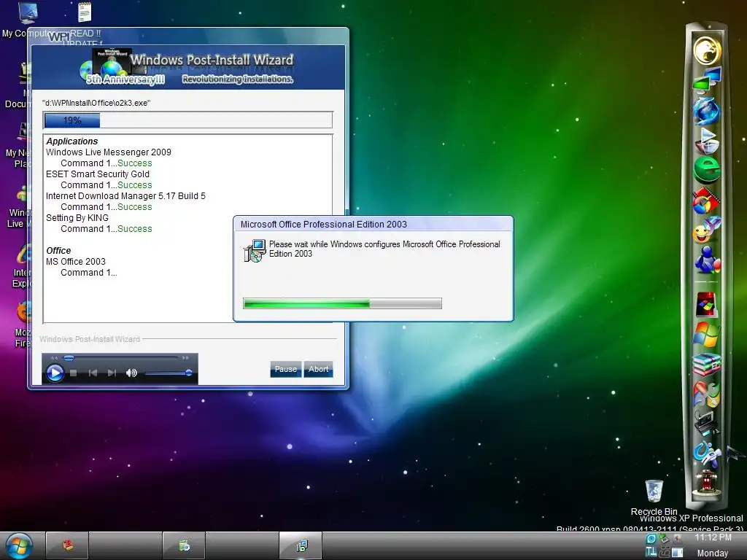Open the red phone booth dock icon
747x560 pixels.
tap(706, 483)
